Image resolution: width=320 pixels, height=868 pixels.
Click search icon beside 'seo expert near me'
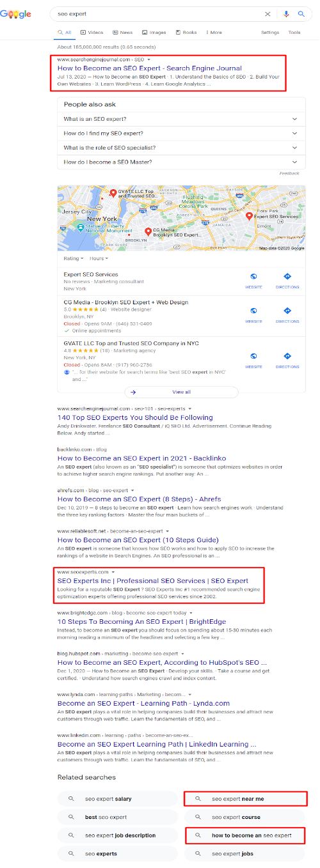[x=198, y=799]
